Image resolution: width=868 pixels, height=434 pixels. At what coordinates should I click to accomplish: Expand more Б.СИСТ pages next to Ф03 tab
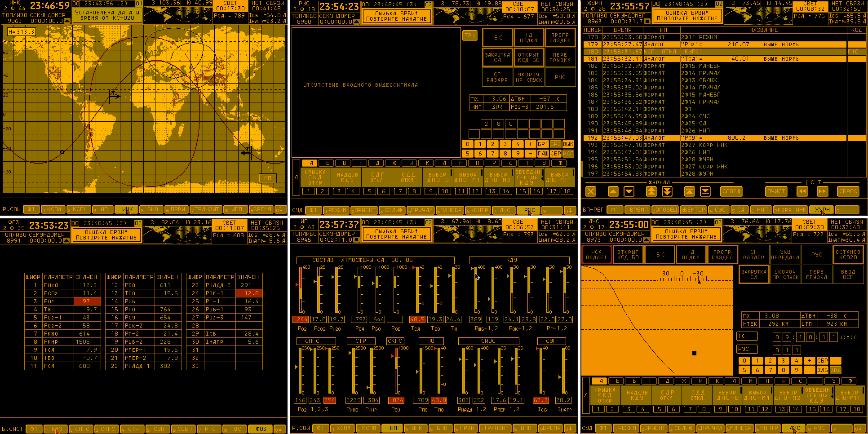point(280,429)
